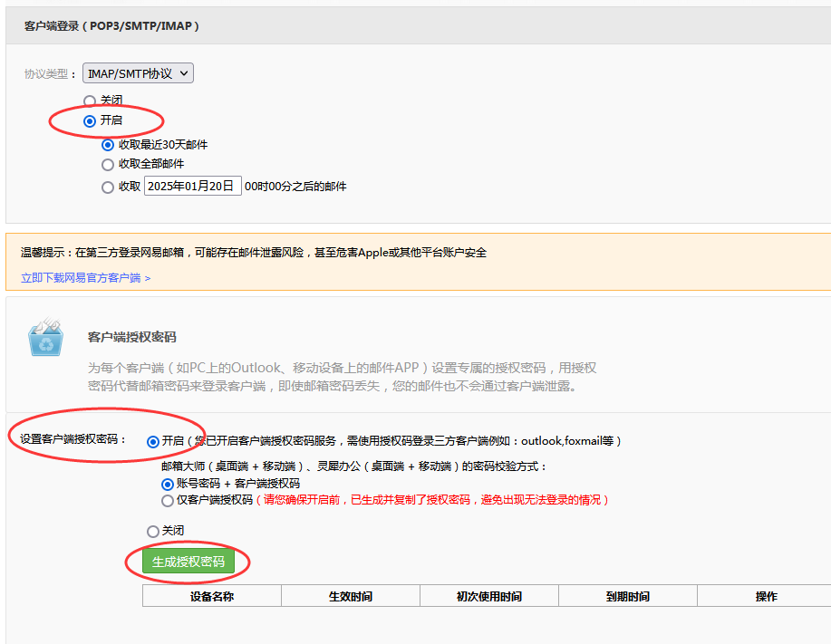831x644 pixels.
Task: Select 收取全部邮件 option
Action: pos(109,165)
